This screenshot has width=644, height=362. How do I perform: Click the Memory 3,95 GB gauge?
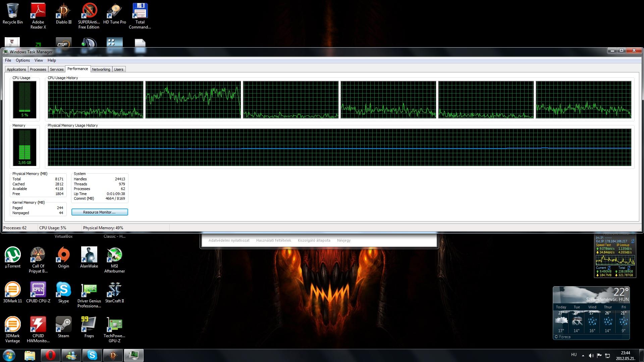pyautogui.click(x=24, y=147)
